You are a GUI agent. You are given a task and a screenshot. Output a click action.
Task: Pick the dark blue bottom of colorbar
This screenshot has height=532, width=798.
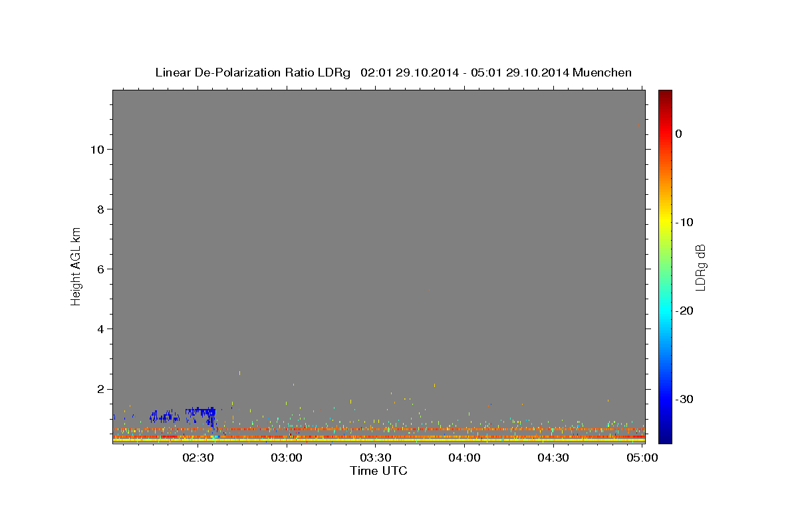tap(665, 438)
